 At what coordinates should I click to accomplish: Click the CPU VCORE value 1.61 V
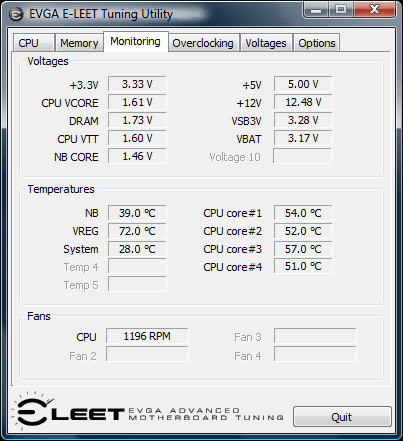tap(137, 102)
